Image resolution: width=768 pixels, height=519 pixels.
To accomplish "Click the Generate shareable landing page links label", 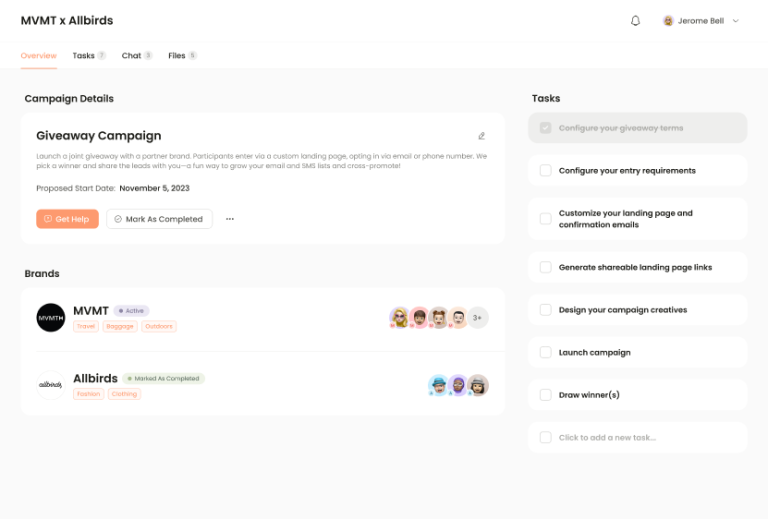I will [635, 267].
